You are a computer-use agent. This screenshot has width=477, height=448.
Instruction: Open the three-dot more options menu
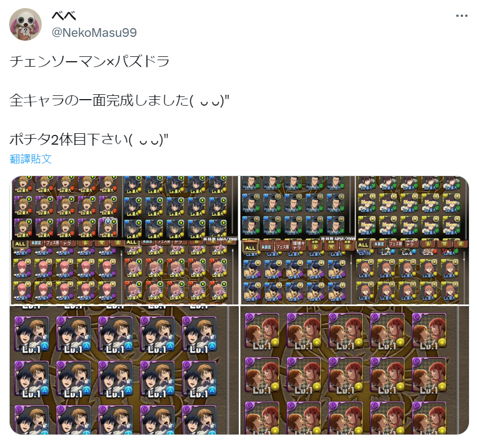tap(461, 16)
